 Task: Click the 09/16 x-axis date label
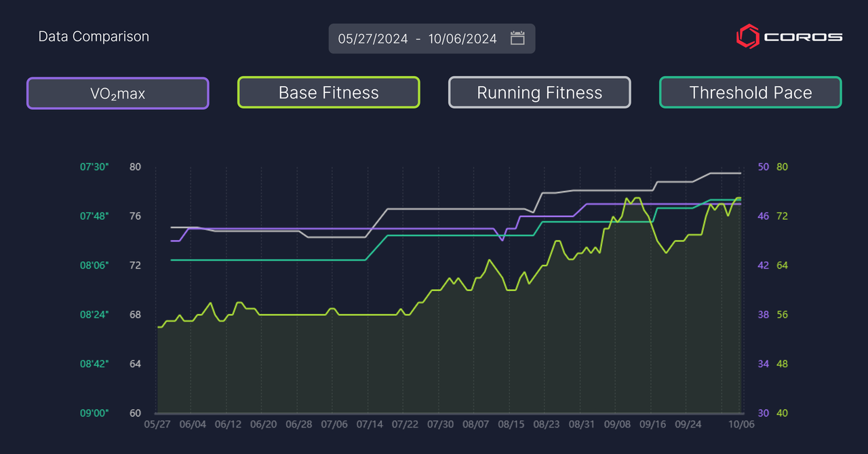[x=652, y=424]
